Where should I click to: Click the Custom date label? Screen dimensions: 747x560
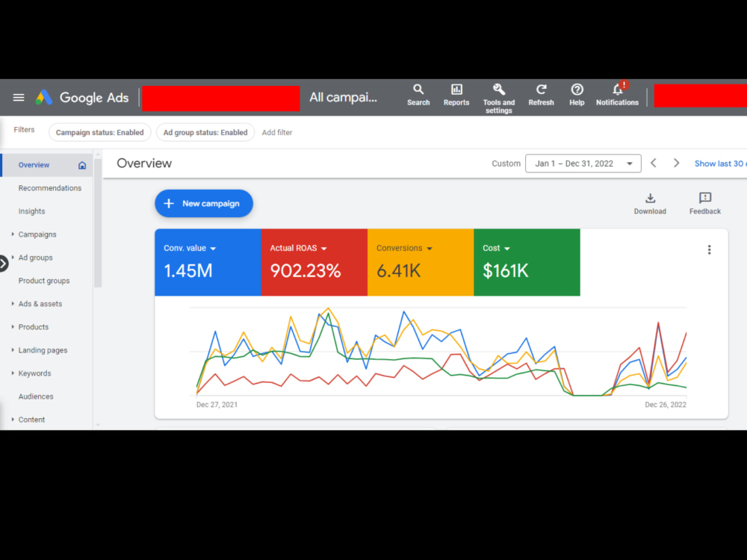tap(506, 164)
